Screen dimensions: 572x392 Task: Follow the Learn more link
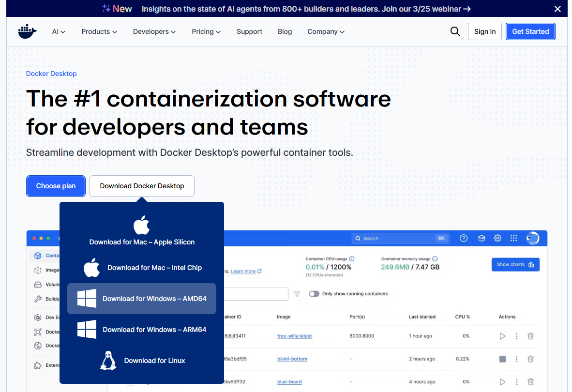(246, 271)
